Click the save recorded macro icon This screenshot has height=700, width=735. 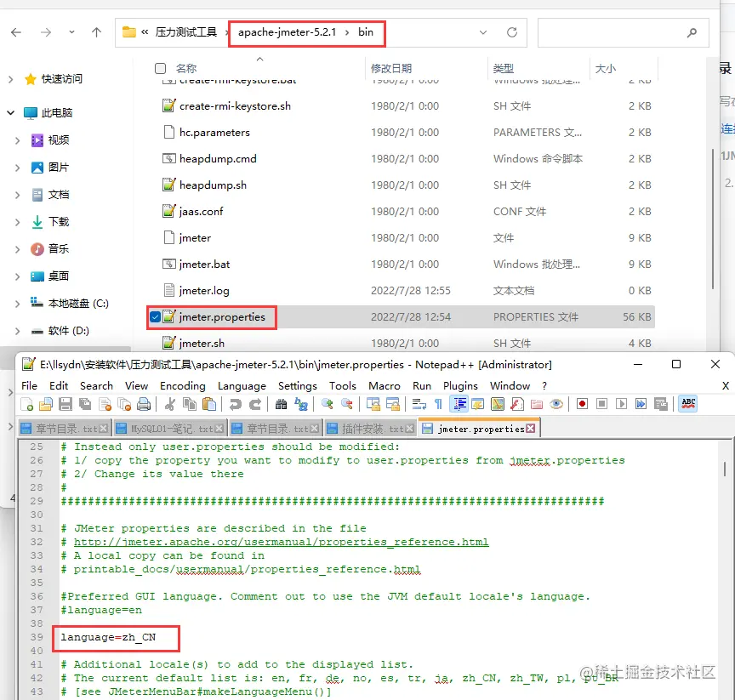pos(661,404)
